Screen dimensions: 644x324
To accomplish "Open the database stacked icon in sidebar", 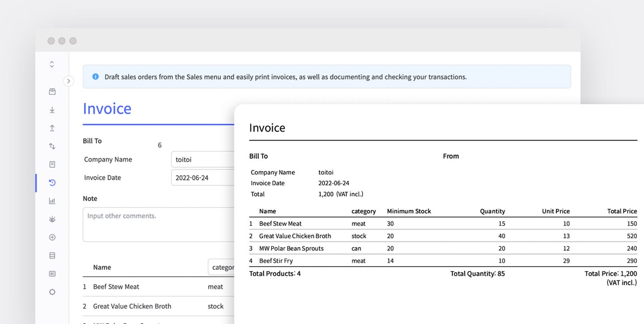I will [x=52, y=255].
